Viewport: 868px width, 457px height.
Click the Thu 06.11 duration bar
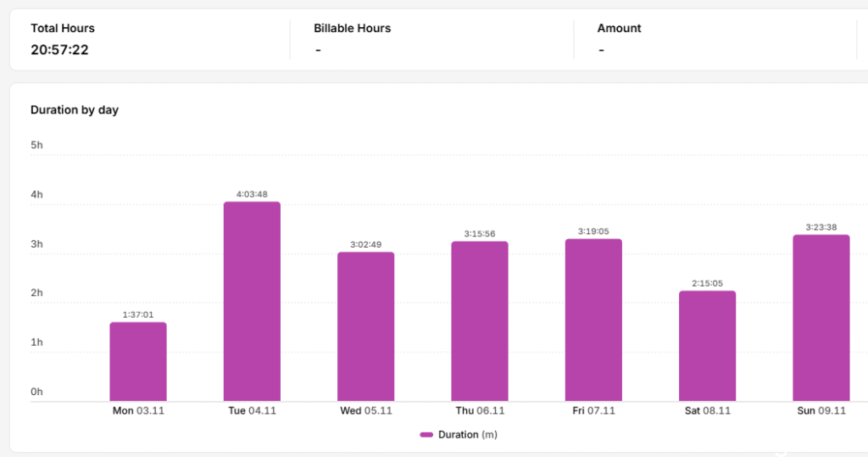[480, 320]
